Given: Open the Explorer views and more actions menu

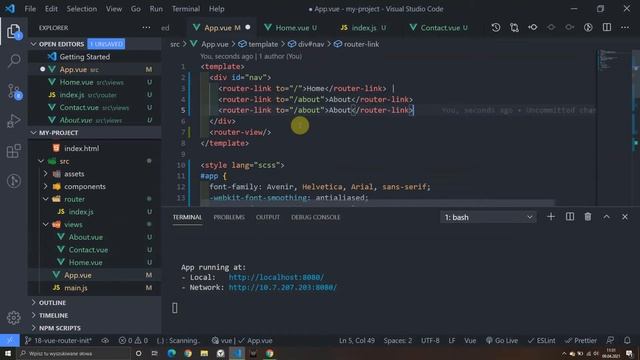Looking at the screenshot, I should click(x=146, y=28).
